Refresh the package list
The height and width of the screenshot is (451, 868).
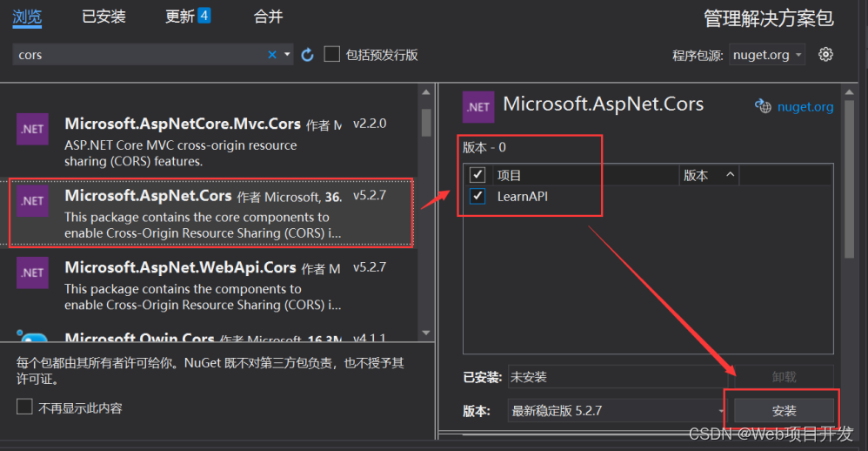pos(307,54)
